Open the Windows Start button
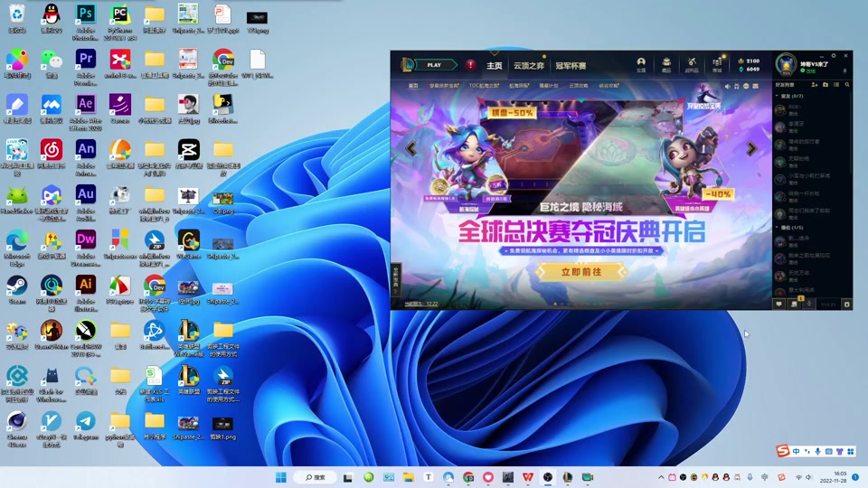The image size is (868, 488). [x=280, y=477]
